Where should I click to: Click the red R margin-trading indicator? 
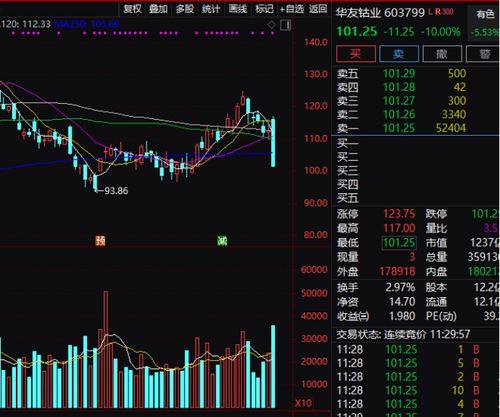point(438,12)
